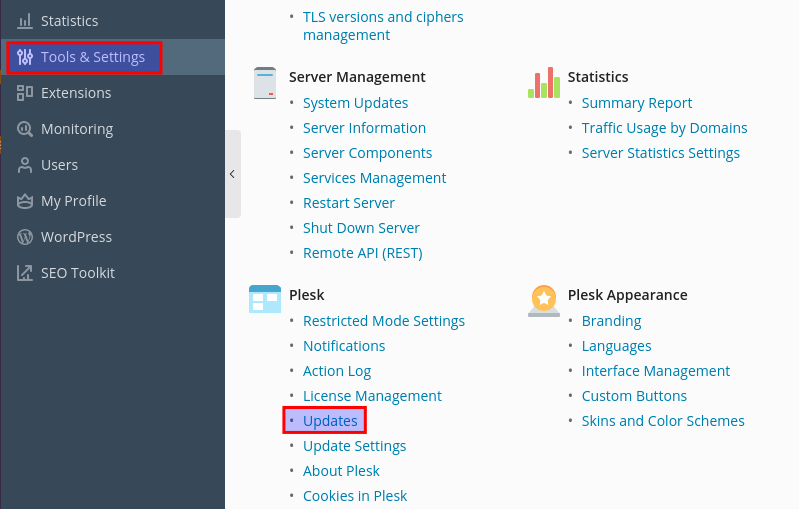Click the Users person icon in sidebar

point(25,165)
